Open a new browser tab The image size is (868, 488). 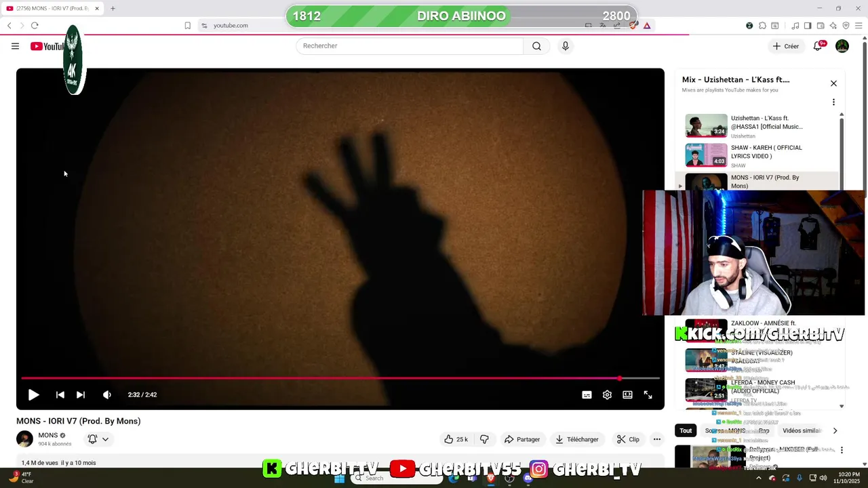point(113,8)
